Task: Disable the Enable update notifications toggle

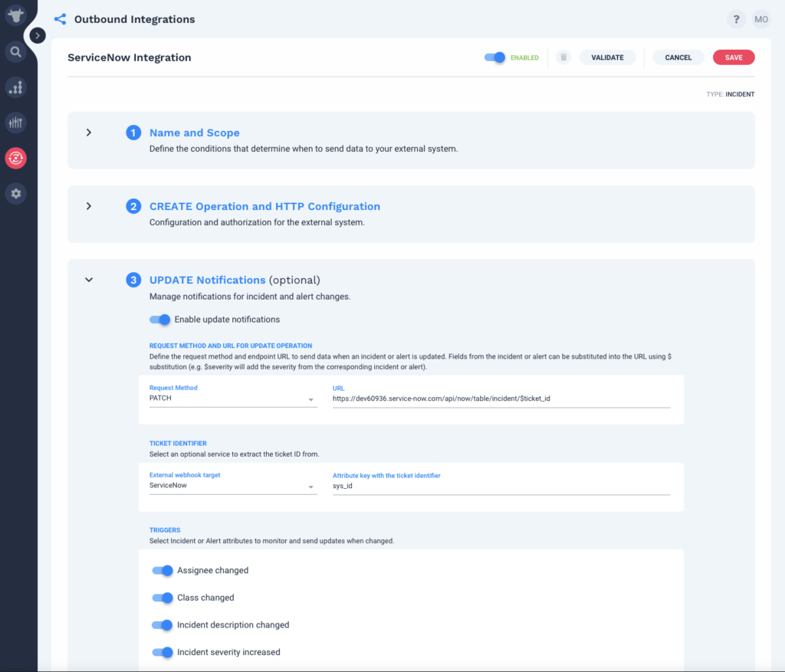Action: pyautogui.click(x=159, y=320)
